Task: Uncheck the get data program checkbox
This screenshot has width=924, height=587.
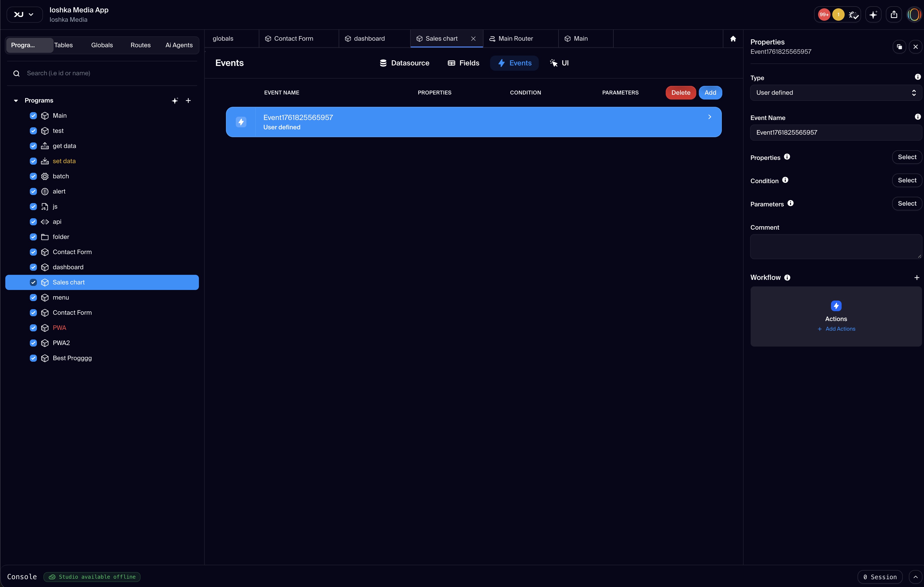Action: tap(33, 146)
